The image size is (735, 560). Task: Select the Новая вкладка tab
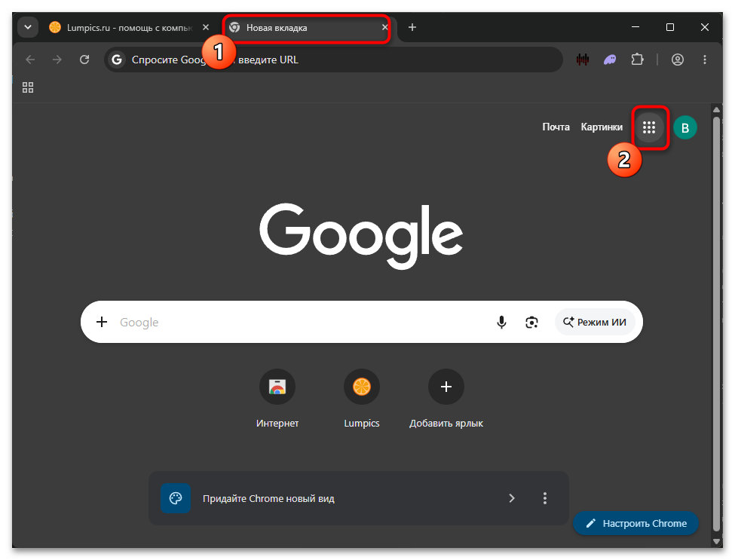pos(307,28)
